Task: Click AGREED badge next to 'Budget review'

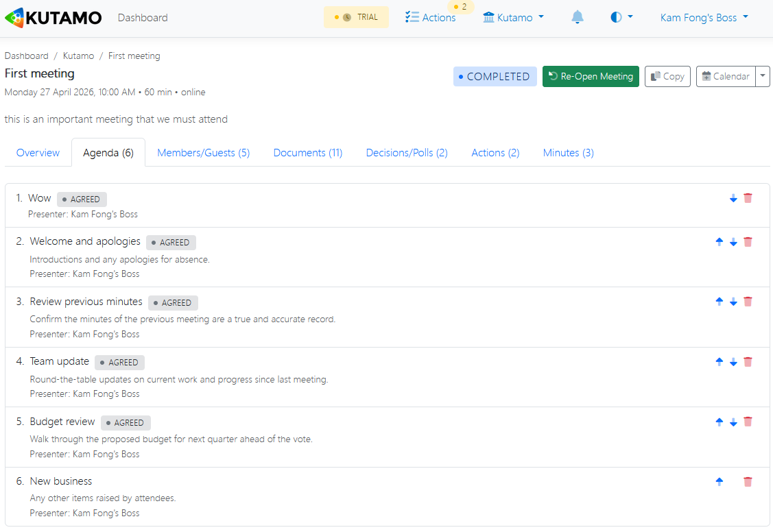Action: [x=126, y=422]
